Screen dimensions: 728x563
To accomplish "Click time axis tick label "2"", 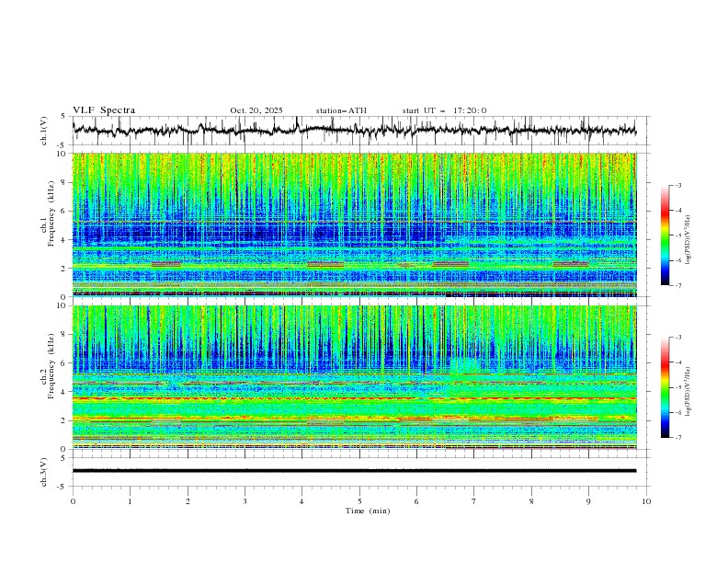I will click(188, 501).
